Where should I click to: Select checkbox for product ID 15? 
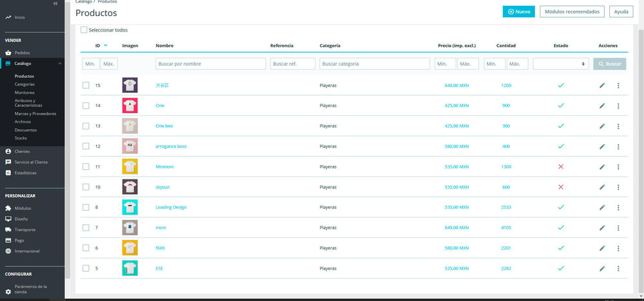coord(86,86)
